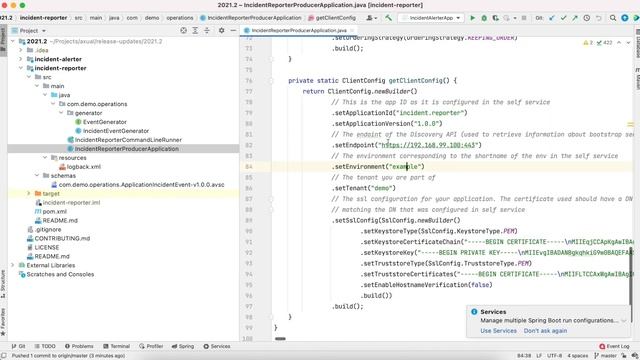Start the debugger with the bug icon
The width and height of the screenshot is (640, 360).
(x=484, y=18)
